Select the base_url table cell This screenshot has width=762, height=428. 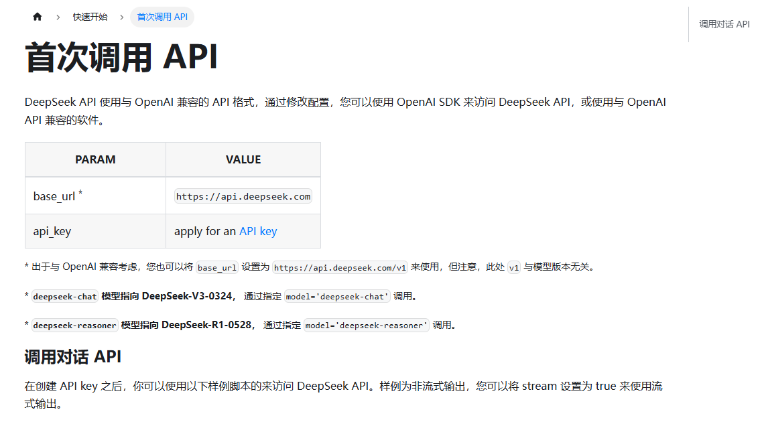(95, 196)
